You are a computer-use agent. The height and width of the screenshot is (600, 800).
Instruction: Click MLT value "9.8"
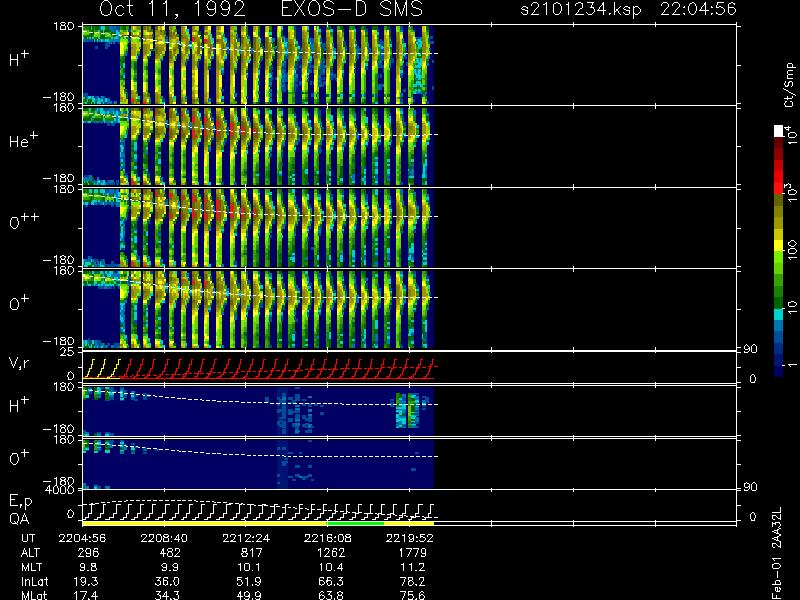[x=88, y=567]
